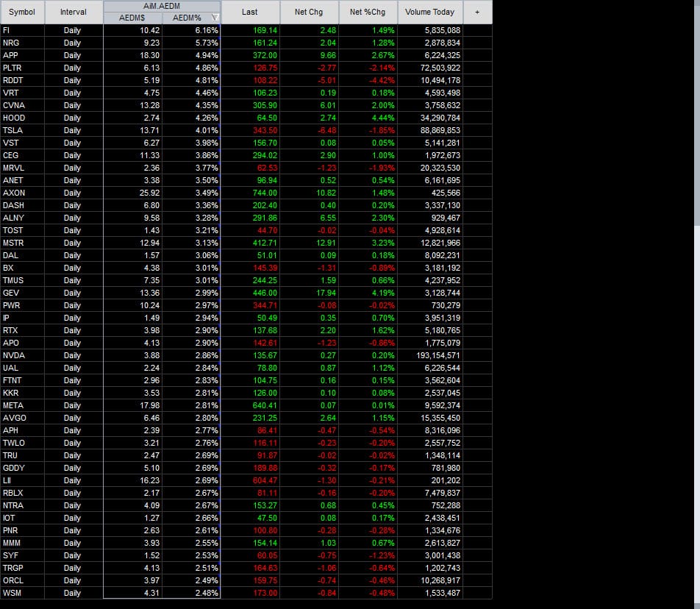The width and height of the screenshot is (700, 609).
Task: Click TSLA last price 343.50
Action: pos(265,130)
